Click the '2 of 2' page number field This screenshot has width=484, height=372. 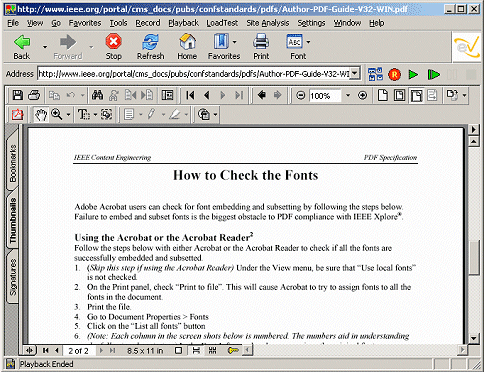coord(79,351)
